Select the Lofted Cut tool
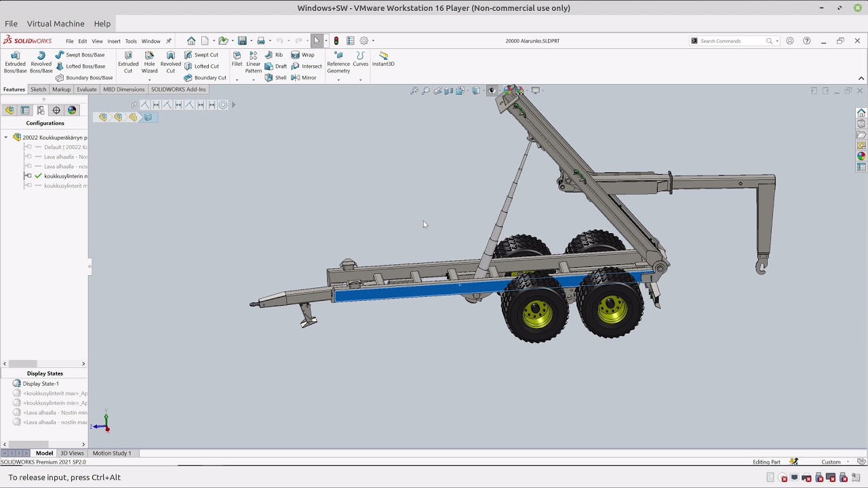The image size is (868, 488). [x=201, y=66]
